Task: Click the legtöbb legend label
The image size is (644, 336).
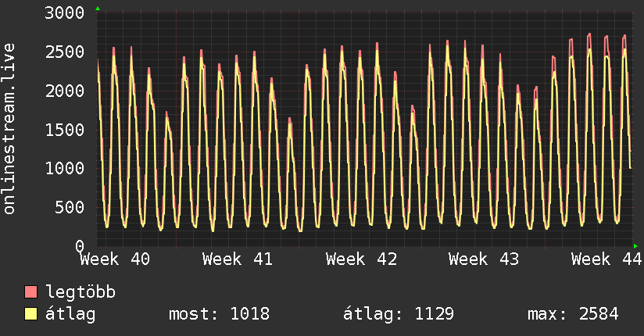Action: (80, 292)
